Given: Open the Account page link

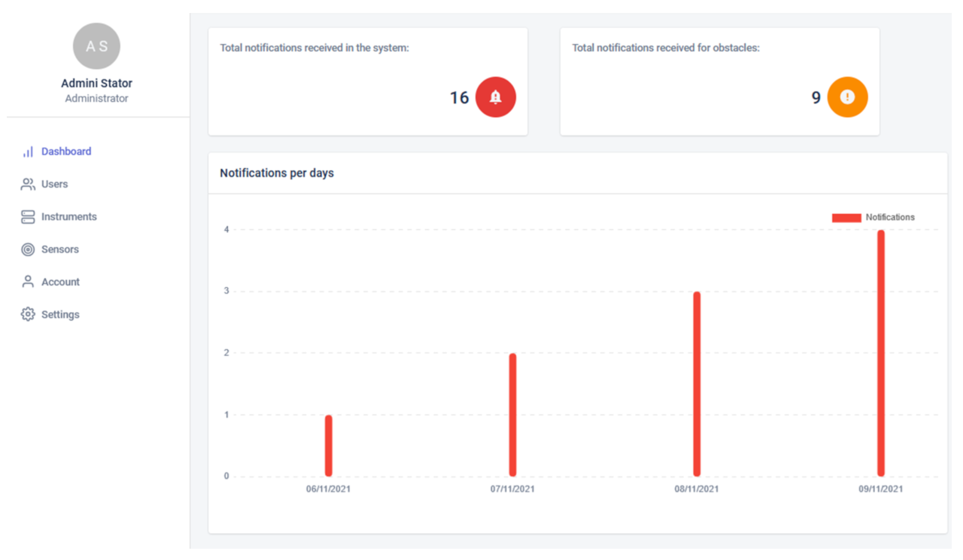Looking at the screenshot, I should click(x=60, y=282).
